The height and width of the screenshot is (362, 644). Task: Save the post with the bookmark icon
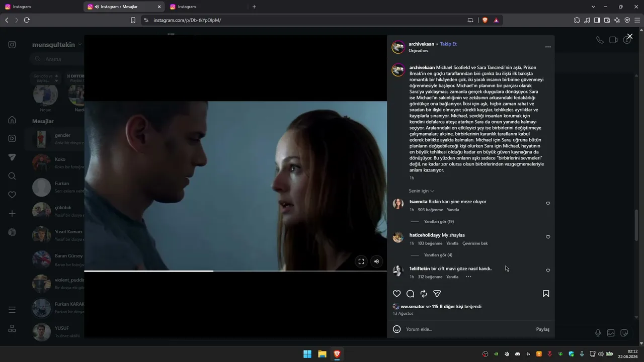click(x=546, y=294)
